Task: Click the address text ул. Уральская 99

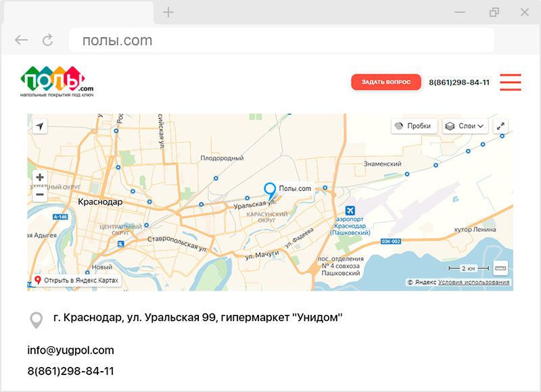Action: tap(172, 318)
